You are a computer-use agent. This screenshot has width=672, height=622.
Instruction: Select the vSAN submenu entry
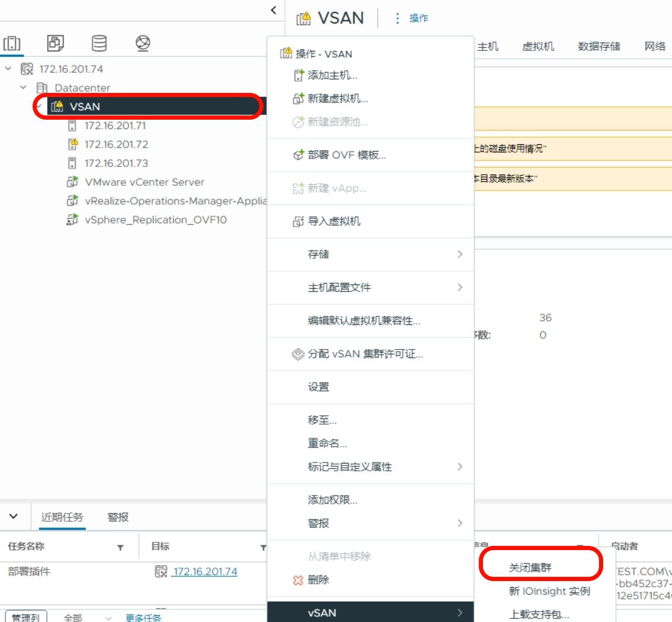pyautogui.click(x=371, y=613)
